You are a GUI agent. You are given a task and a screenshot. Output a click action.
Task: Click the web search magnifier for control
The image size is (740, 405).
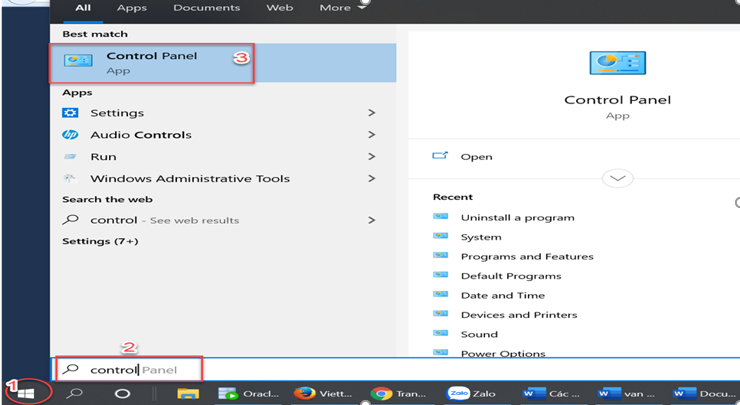tap(70, 219)
